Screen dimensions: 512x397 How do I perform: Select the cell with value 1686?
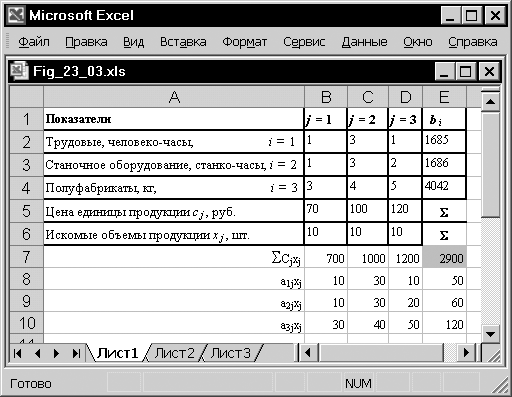click(x=444, y=165)
